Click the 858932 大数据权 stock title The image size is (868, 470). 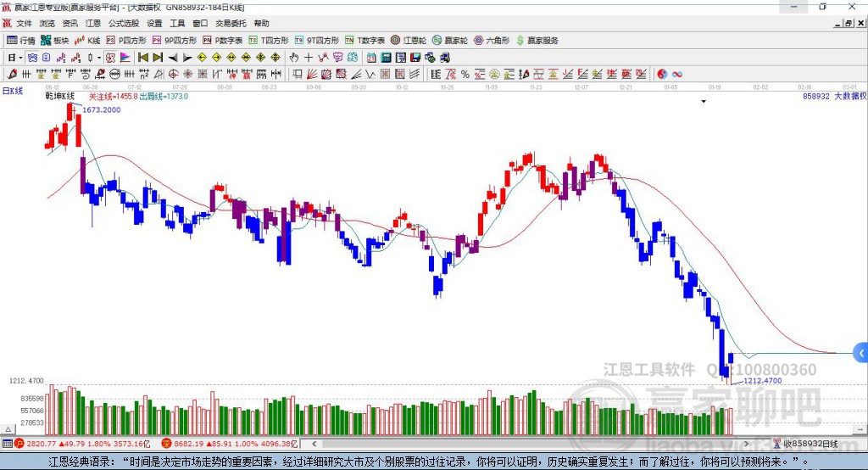834,96
